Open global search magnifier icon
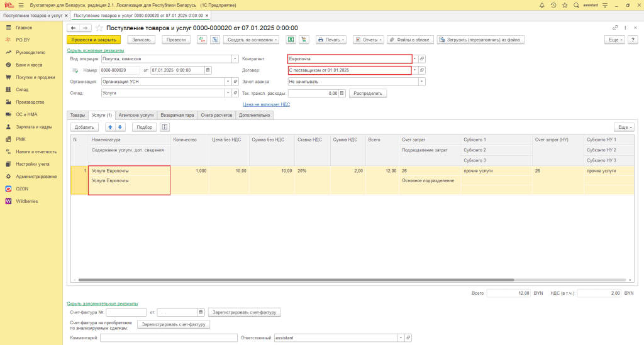 [x=576, y=5]
